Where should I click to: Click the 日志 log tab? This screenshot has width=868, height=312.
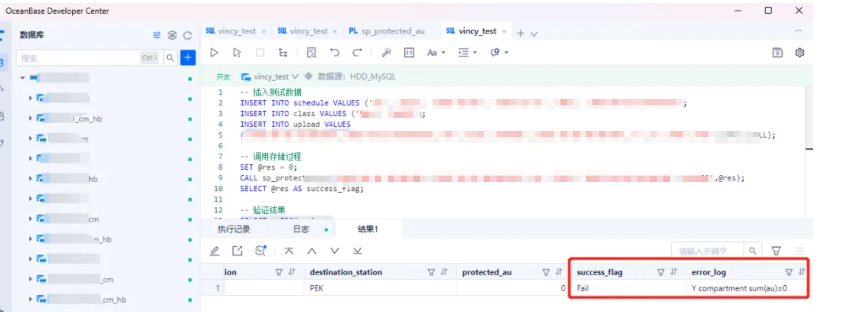point(301,229)
